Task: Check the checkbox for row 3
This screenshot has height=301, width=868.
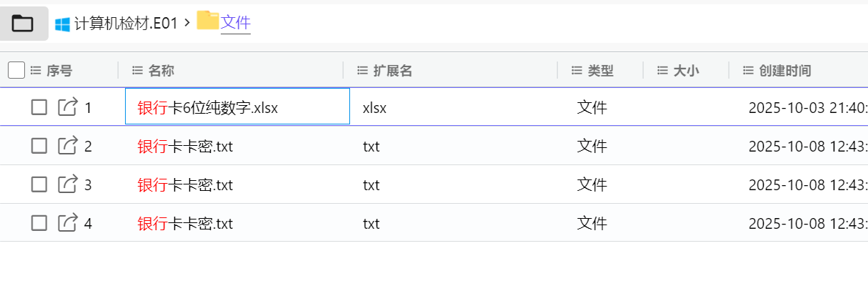Action: click(x=39, y=184)
